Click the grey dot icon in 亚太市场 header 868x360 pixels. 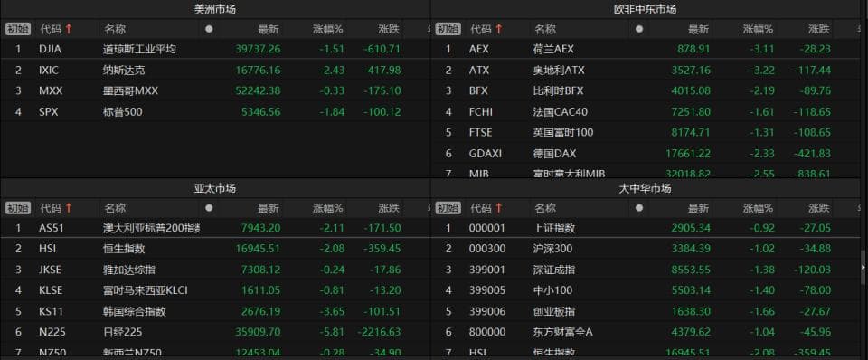(x=209, y=208)
